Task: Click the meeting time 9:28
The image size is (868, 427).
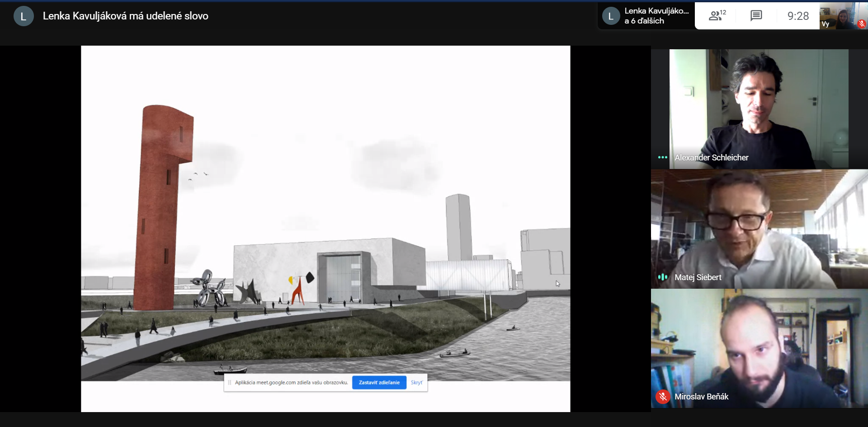Action: coord(798,16)
